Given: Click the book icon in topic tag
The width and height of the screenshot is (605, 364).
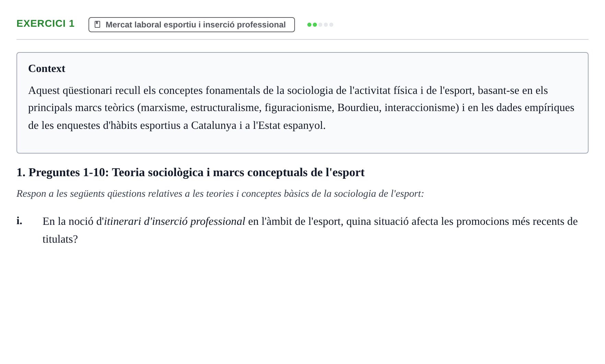Looking at the screenshot, I should [97, 25].
